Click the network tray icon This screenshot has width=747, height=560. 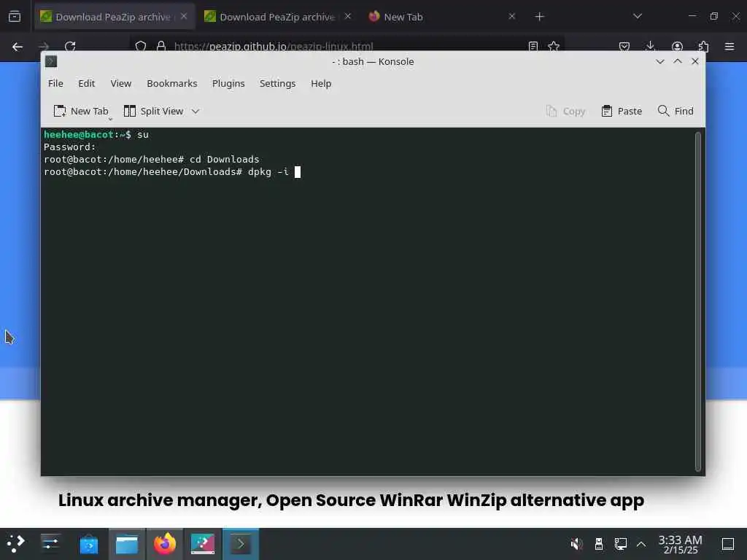coord(621,544)
